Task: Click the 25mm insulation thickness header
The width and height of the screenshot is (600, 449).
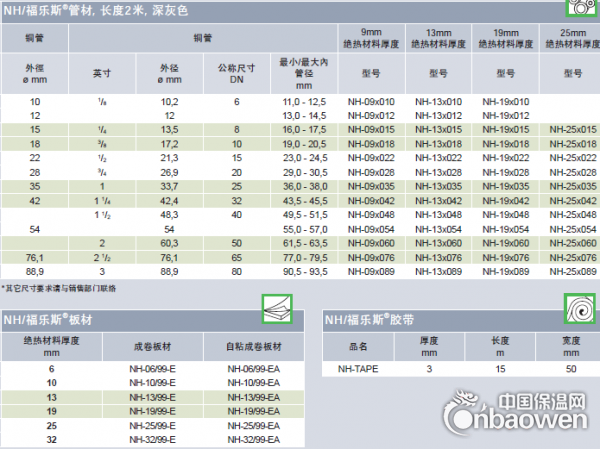Action: (x=572, y=38)
